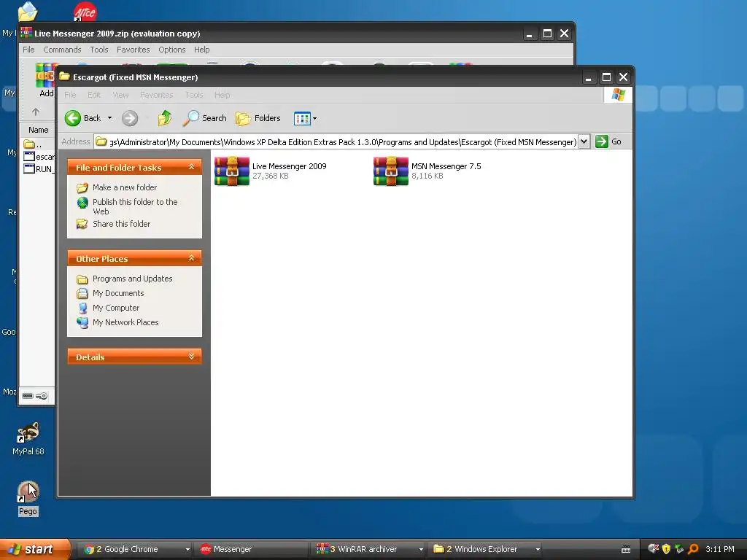
Task: Open My Network Places link
Action: (125, 322)
